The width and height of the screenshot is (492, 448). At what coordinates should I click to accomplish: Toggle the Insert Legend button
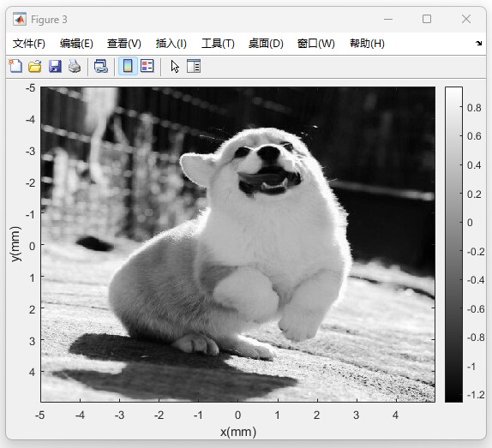point(147,66)
